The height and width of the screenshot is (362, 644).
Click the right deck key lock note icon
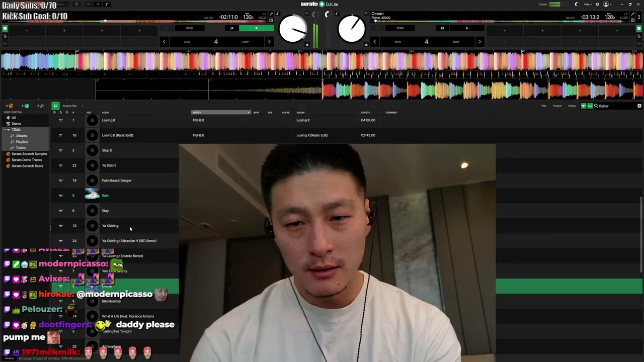point(337,14)
